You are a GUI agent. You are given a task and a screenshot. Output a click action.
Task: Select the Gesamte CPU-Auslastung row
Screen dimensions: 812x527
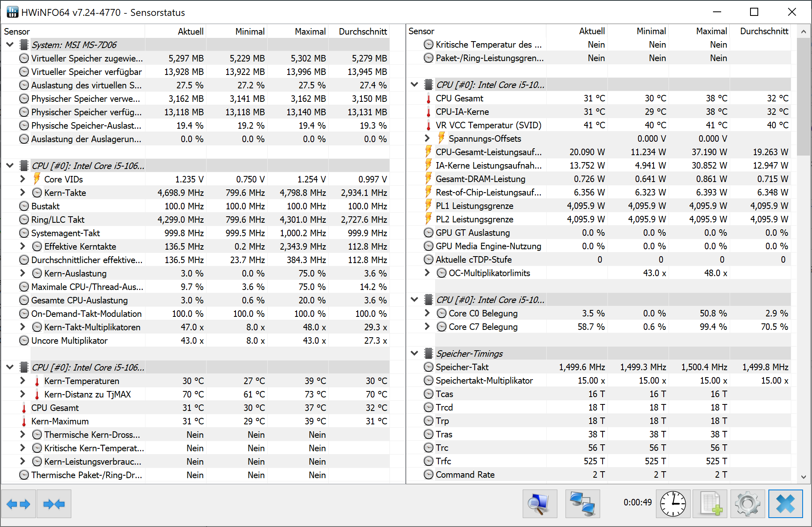point(196,300)
